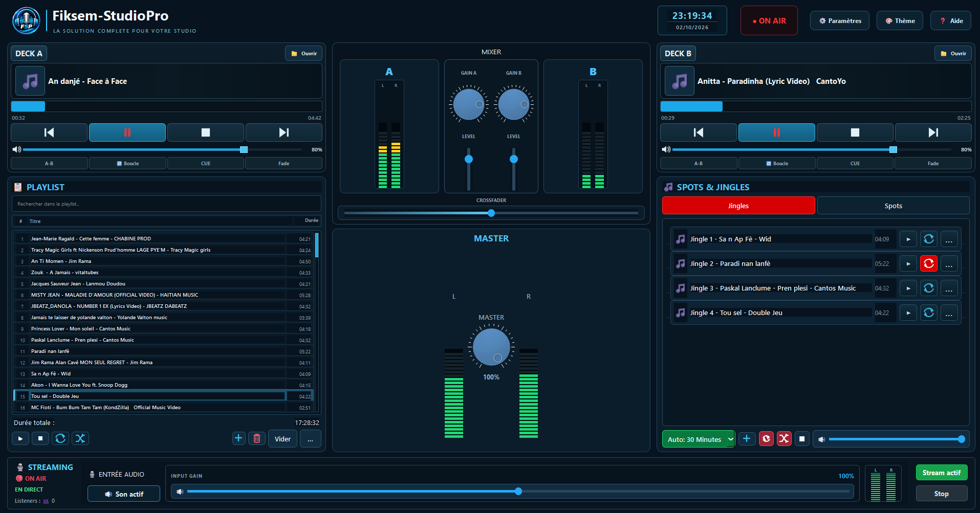Toggle playlist shuffle mode
This screenshot has height=513, width=980.
(80, 438)
